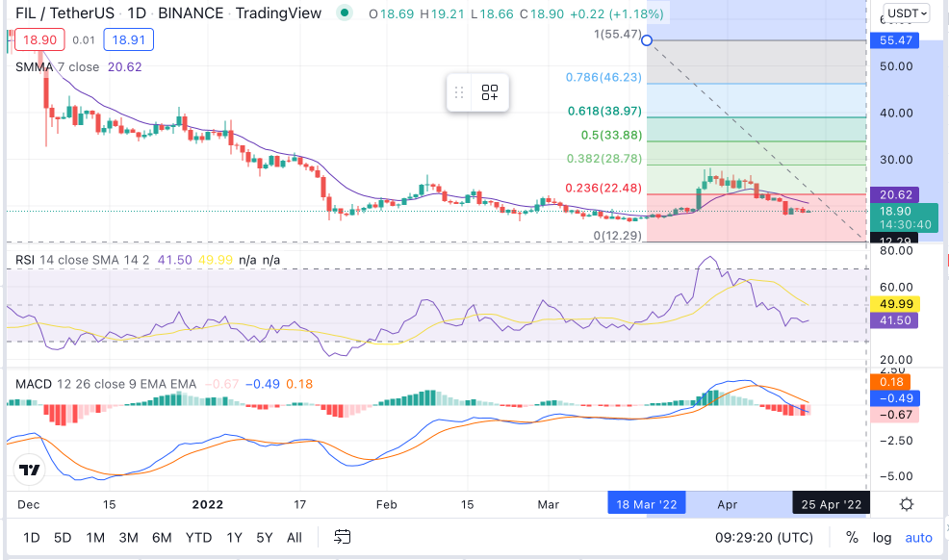Select the 5D time range
Image resolution: width=949 pixels, height=560 pixels.
point(63,538)
